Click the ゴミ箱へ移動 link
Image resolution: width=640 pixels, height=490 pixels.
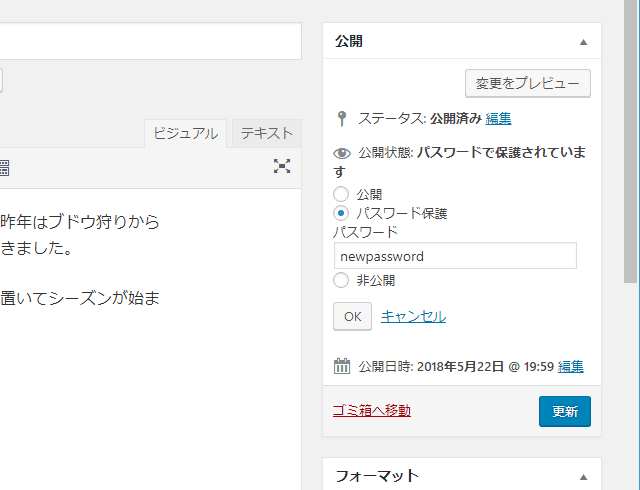pos(371,410)
